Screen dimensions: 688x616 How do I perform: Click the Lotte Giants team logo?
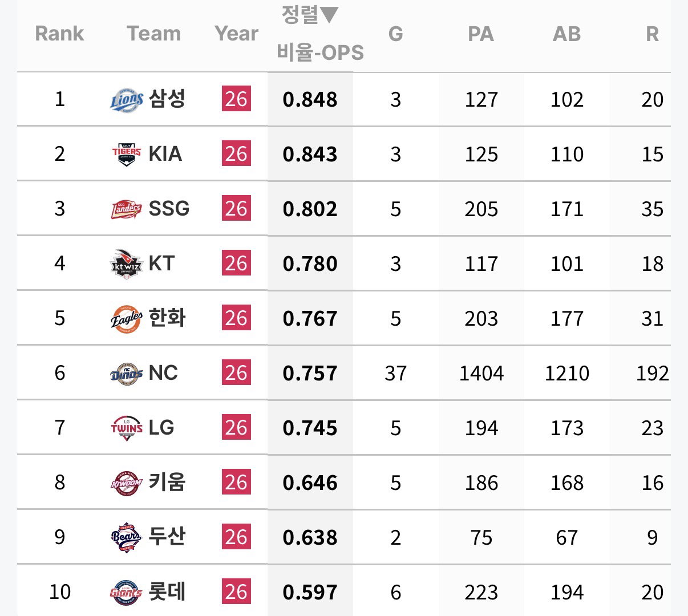[x=126, y=592]
